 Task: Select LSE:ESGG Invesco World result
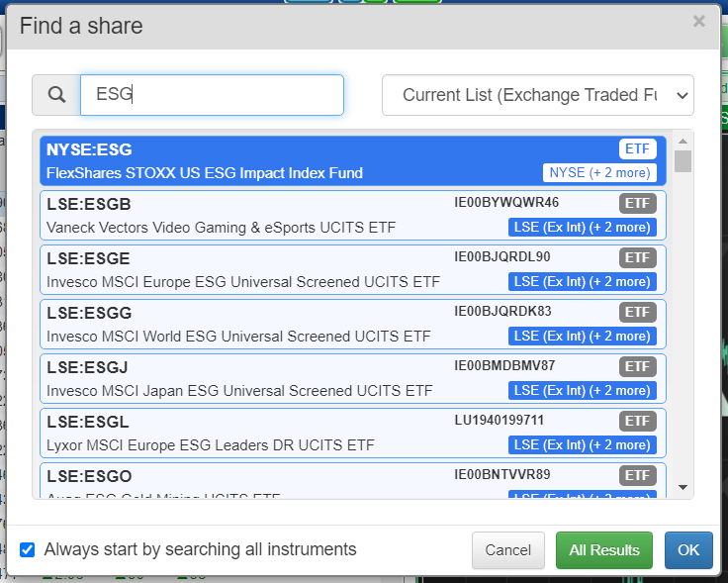353,324
